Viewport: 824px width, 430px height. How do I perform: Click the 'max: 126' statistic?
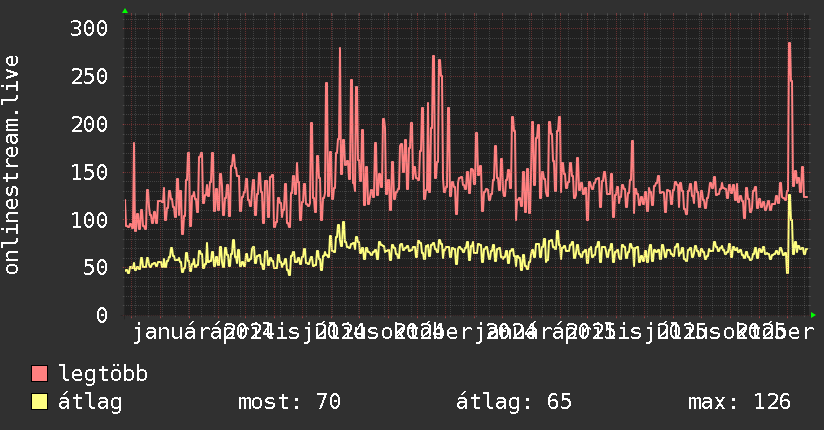point(739,402)
